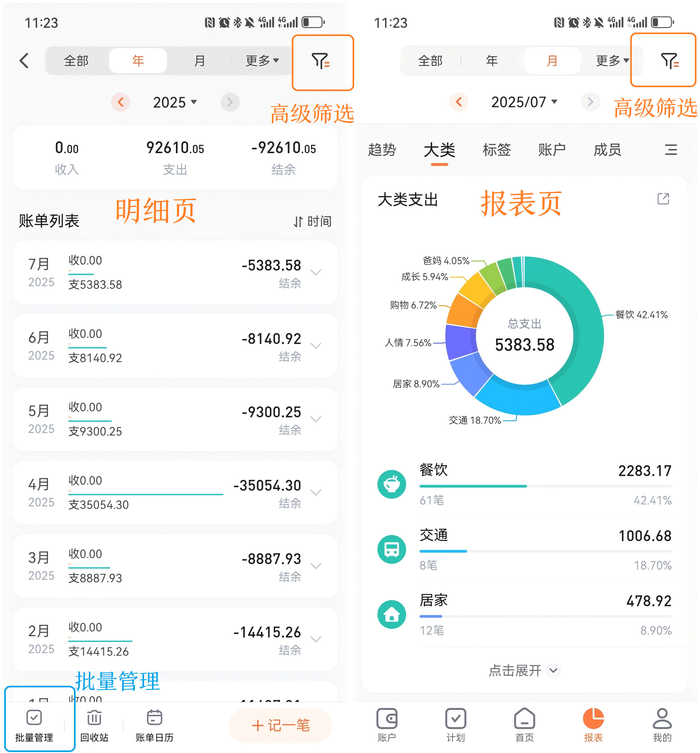Go to next month arrow near 2025/07
700x753 pixels.
tap(590, 101)
